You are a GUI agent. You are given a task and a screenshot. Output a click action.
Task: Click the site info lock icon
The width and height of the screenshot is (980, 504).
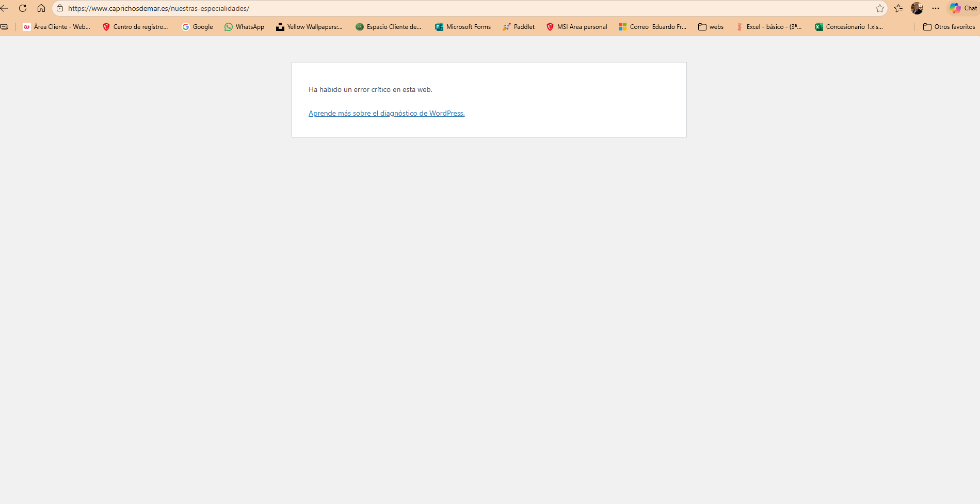point(60,8)
